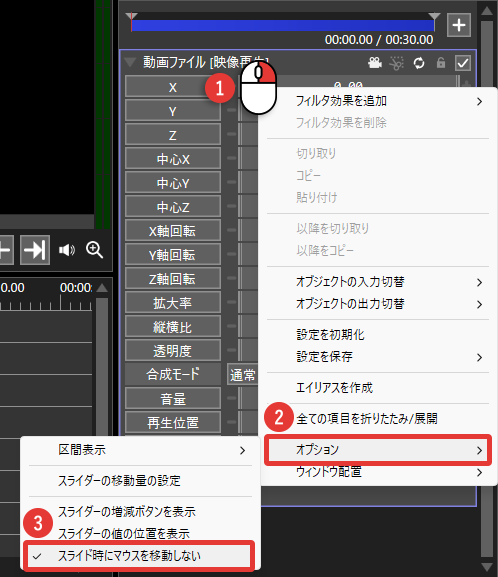Click the 音量 parameter button
The width and height of the screenshot is (498, 577).
173,398
